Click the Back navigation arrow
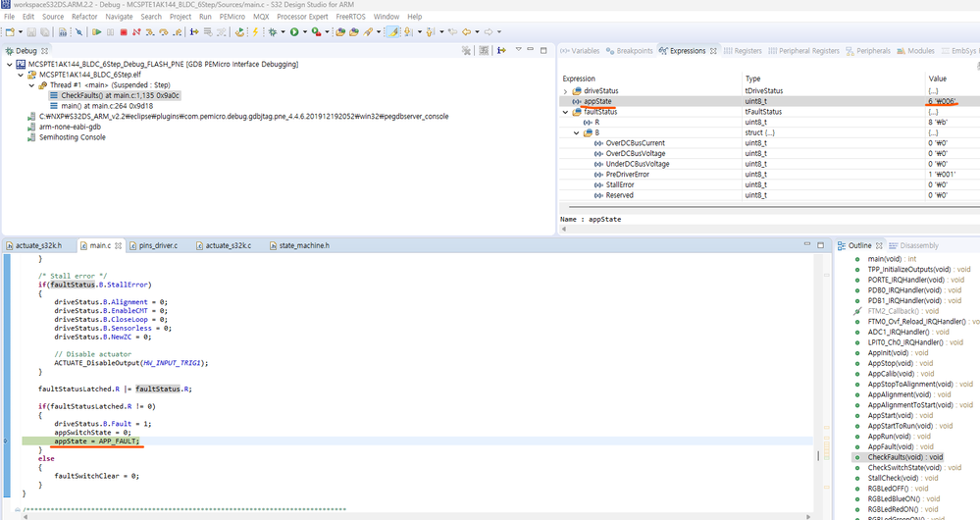Image resolution: width=980 pixels, height=520 pixels. pos(466,31)
